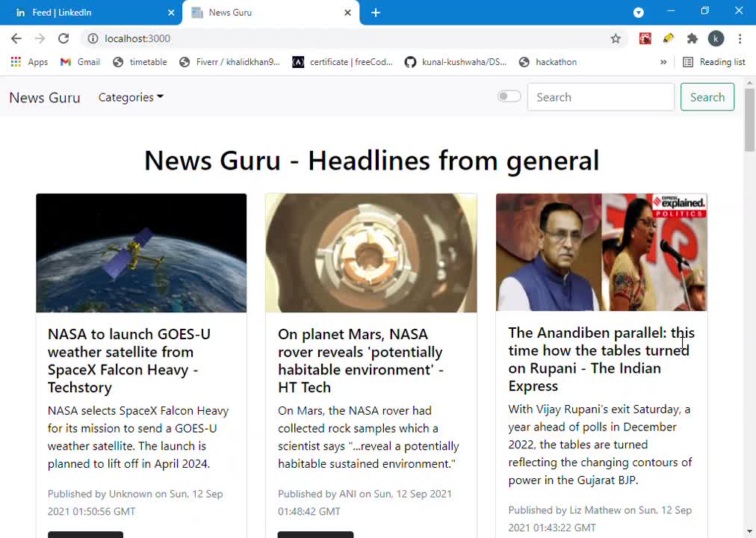Open the hackathon bookmark
The height and width of the screenshot is (538, 756).
pos(548,62)
